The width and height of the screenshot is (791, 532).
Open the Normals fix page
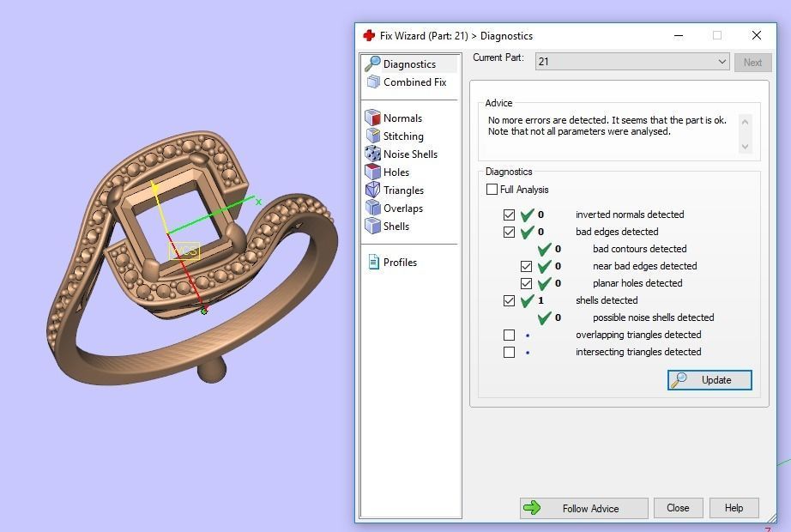(x=402, y=118)
